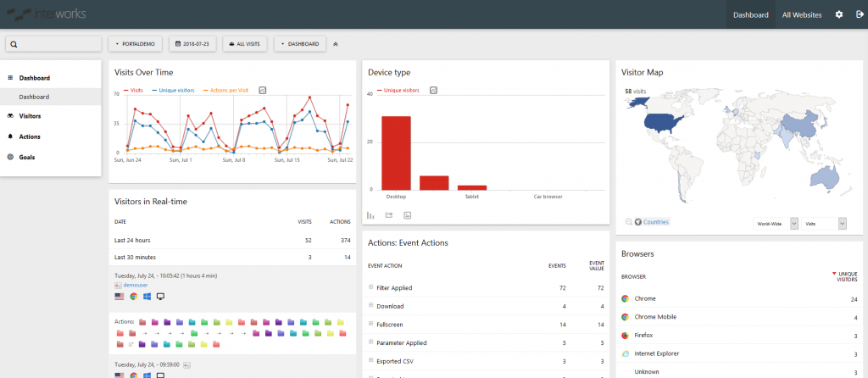Viewport: 868px width, 378px height.
Task: Click the metrics picker icon in Device type legend
Action: 433,90
